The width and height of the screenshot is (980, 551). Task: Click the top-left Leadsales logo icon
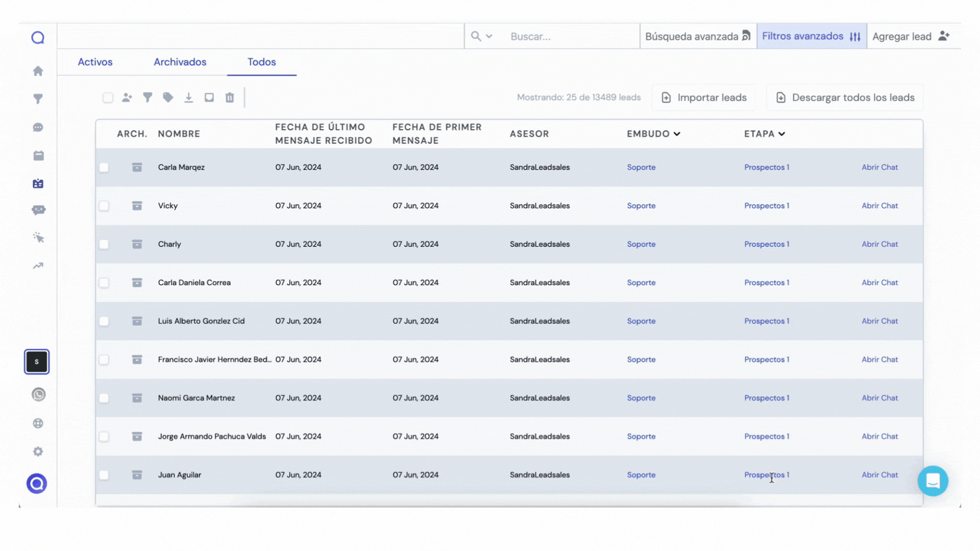[x=38, y=37]
